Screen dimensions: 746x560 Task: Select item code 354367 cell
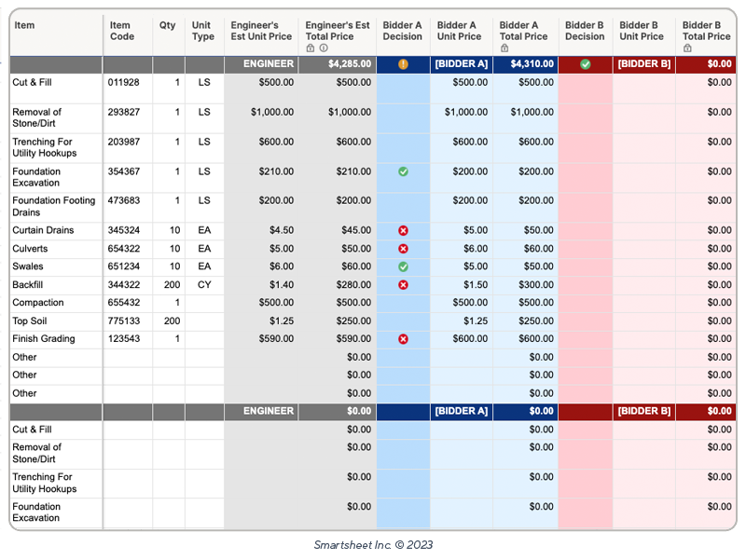click(x=128, y=177)
